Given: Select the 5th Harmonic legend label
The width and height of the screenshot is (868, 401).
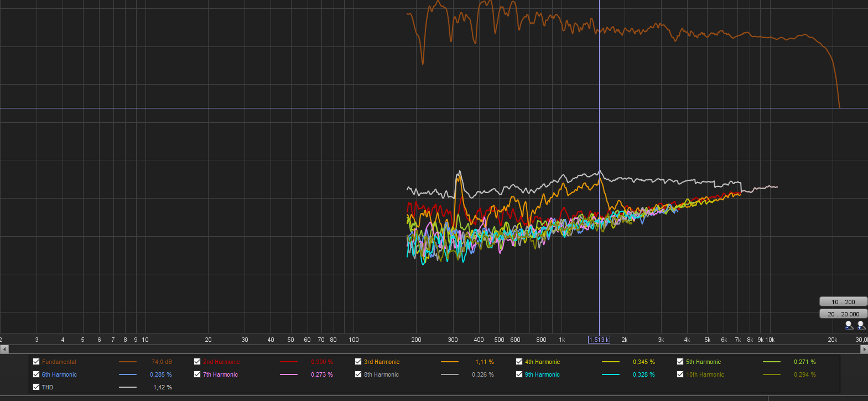Looking at the screenshot, I should [704, 362].
